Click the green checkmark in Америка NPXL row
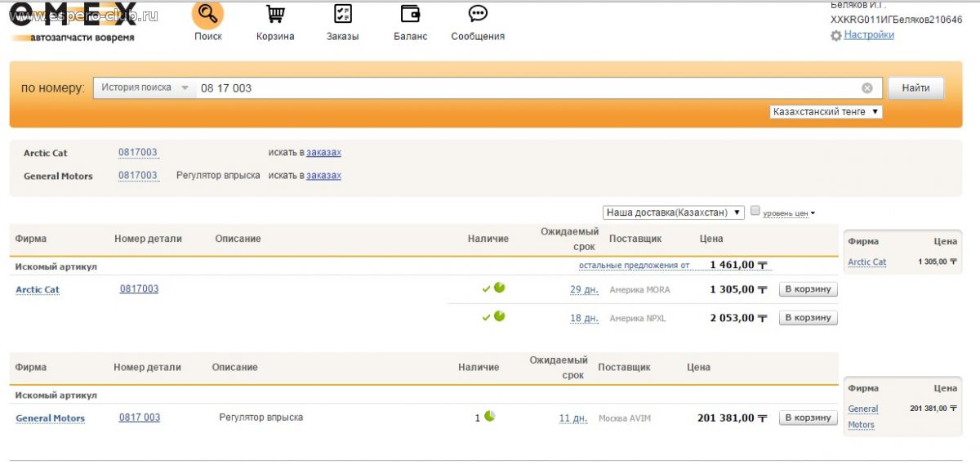 [x=486, y=317]
